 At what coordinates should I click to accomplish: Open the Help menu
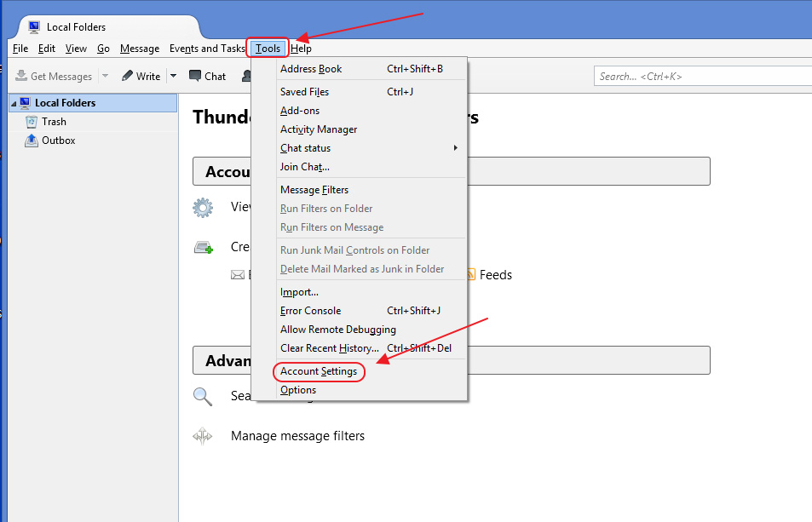pos(301,49)
